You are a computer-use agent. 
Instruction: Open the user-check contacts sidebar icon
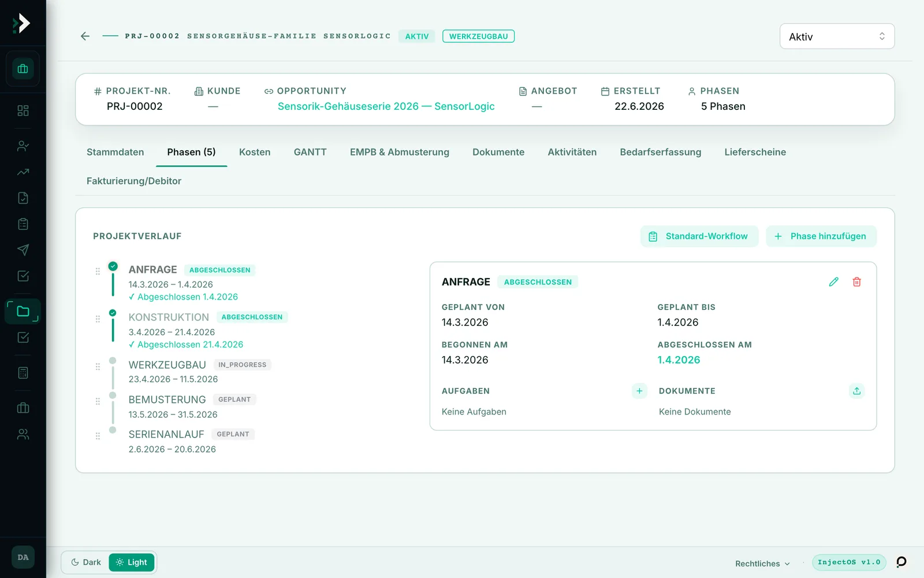pos(23,146)
